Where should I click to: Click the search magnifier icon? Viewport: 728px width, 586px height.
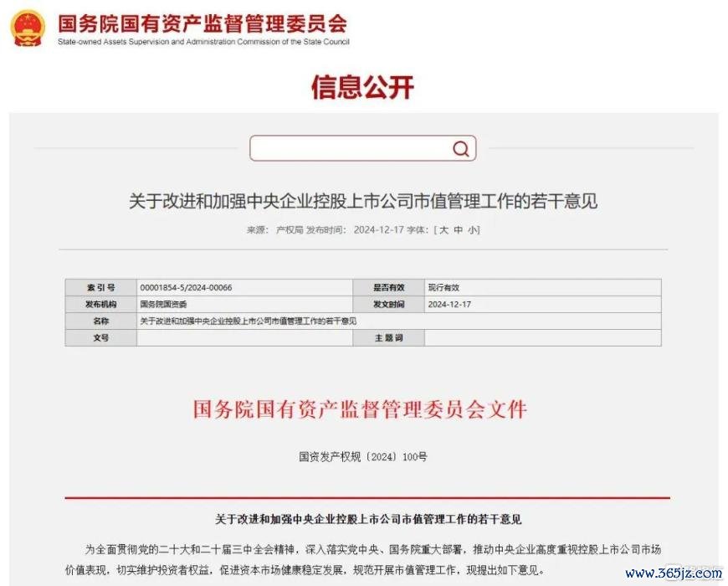460,148
